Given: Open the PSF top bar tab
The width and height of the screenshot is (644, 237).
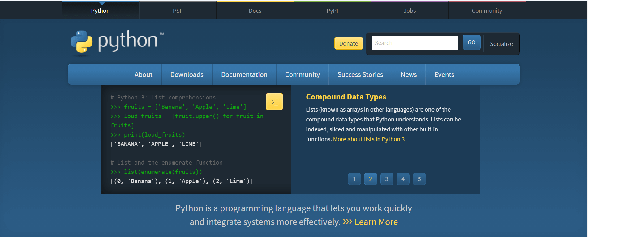Looking at the screenshot, I should tap(178, 11).
